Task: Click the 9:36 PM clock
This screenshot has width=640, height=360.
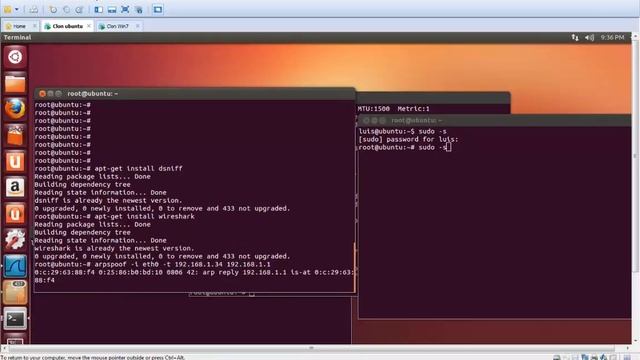Action: coord(612,37)
